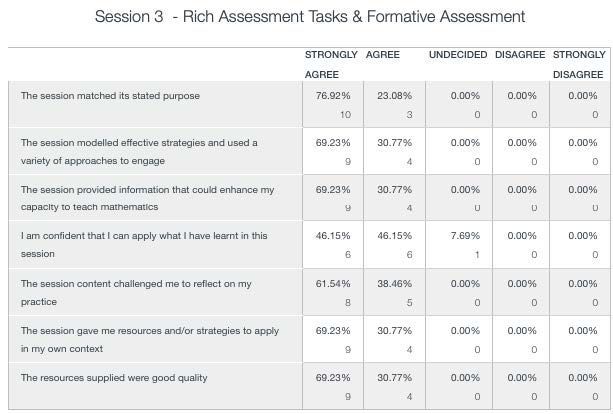The height and width of the screenshot is (414, 613).
Task: Select the UNDECIDED column header
Action: tap(458, 55)
